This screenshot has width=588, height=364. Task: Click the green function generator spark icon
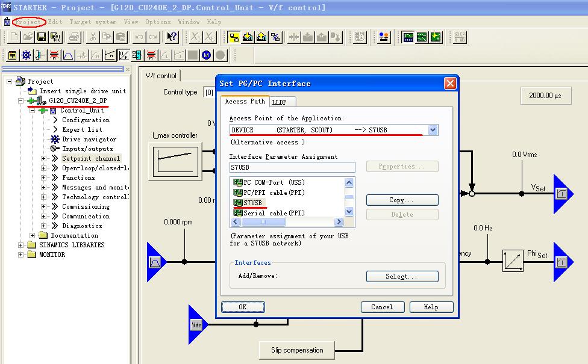(436, 37)
